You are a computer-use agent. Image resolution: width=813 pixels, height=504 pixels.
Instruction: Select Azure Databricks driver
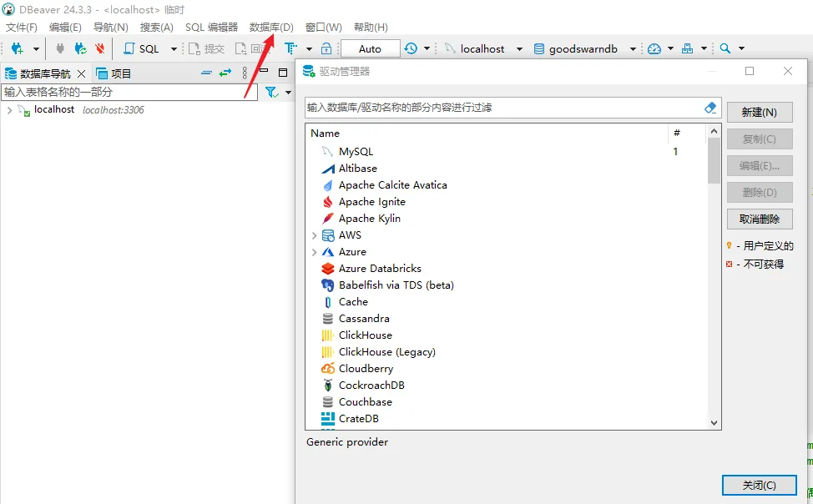380,269
